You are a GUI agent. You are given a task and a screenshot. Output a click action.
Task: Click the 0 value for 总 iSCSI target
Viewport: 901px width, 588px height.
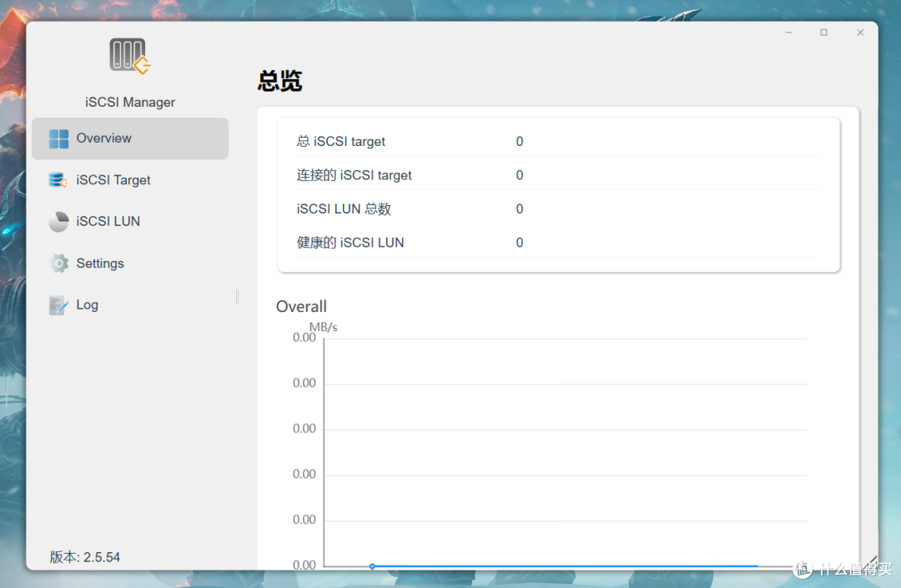[x=520, y=141]
